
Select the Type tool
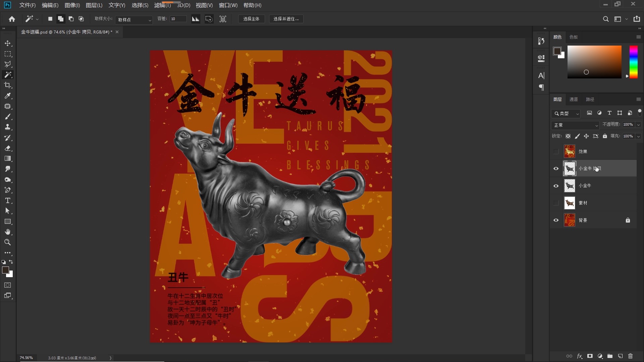pyautogui.click(x=8, y=200)
